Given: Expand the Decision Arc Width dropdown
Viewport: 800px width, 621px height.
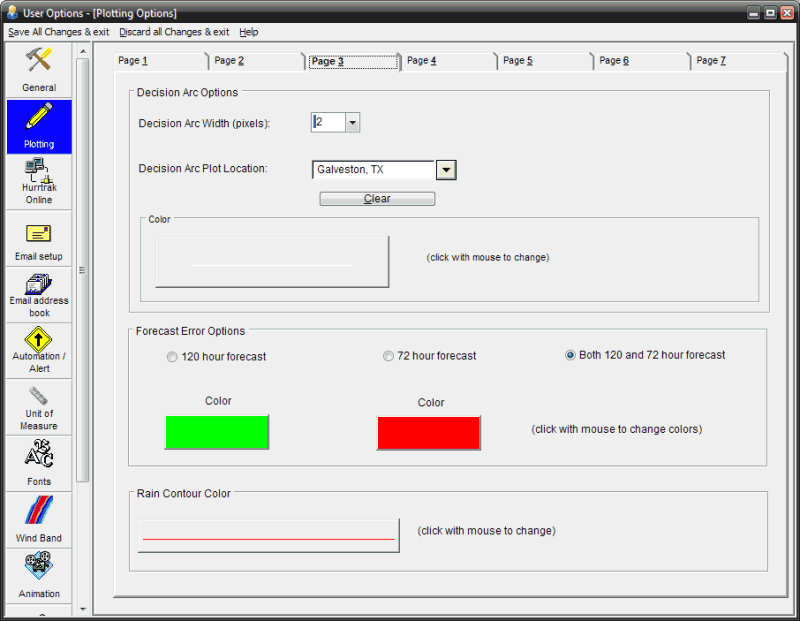Looking at the screenshot, I should pos(352,123).
